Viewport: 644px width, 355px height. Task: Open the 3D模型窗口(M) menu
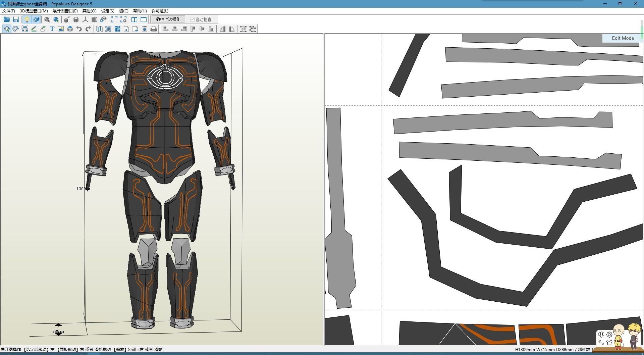tap(34, 11)
